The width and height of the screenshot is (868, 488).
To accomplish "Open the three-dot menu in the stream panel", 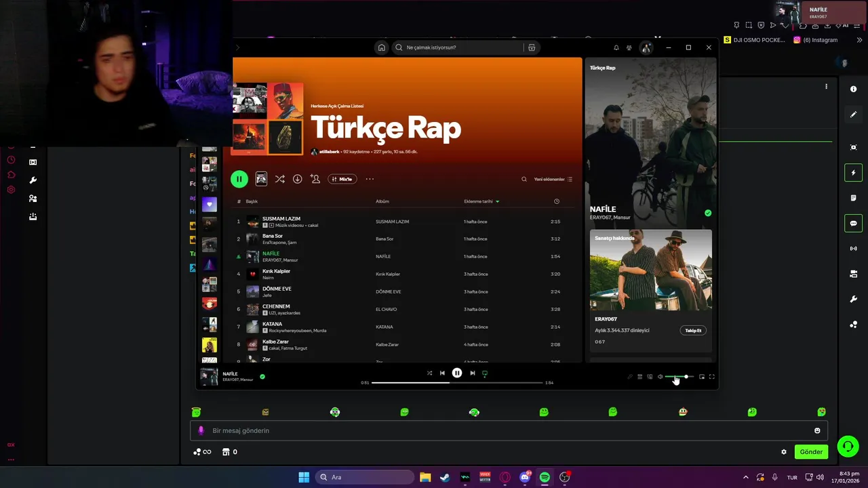I will (x=826, y=87).
